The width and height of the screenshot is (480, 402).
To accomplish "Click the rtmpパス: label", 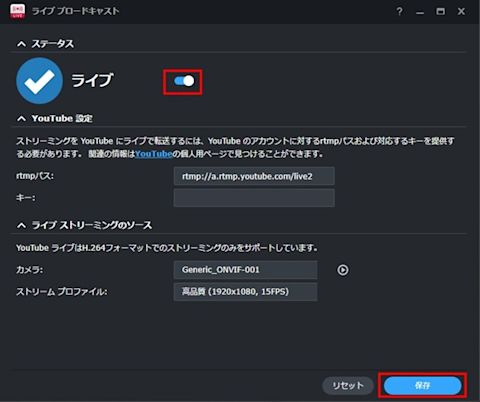I will tap(35, 176).
